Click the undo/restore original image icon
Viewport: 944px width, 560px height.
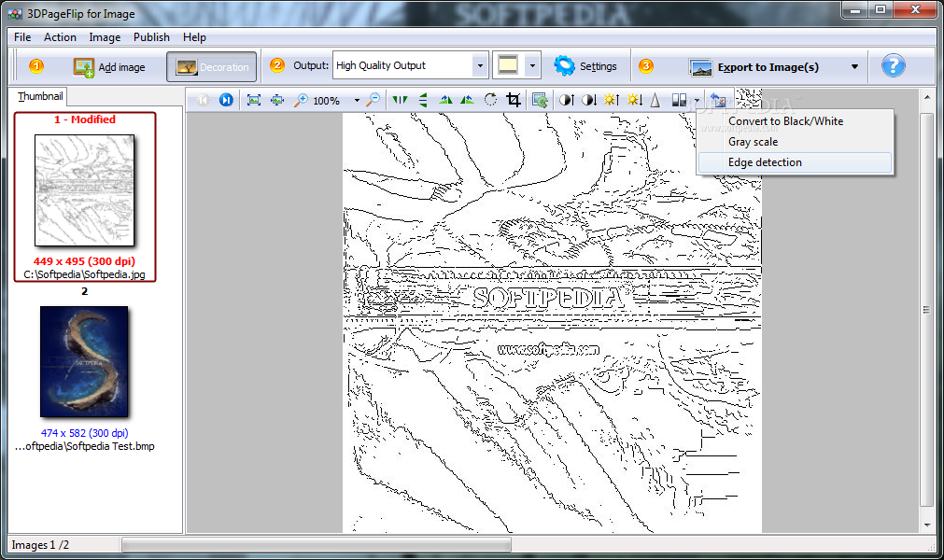click(x=718, y=100)
